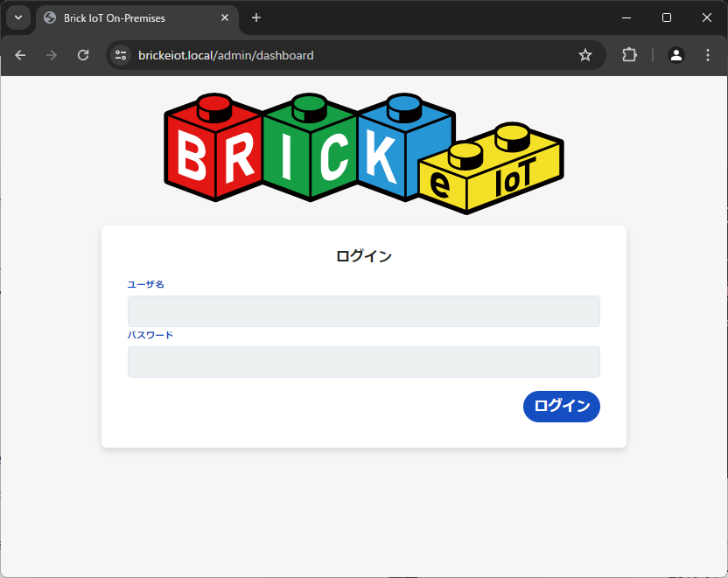Open the browser profile icon
This screenshot has height=578, width=728.
click(x=675, y=55)
